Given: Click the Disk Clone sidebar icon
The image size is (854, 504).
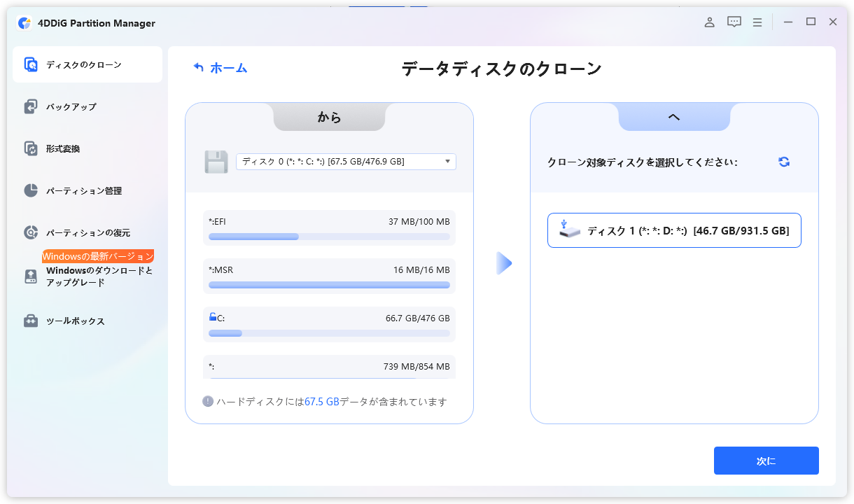Looking at the screenshot, I should coord(31,65).
